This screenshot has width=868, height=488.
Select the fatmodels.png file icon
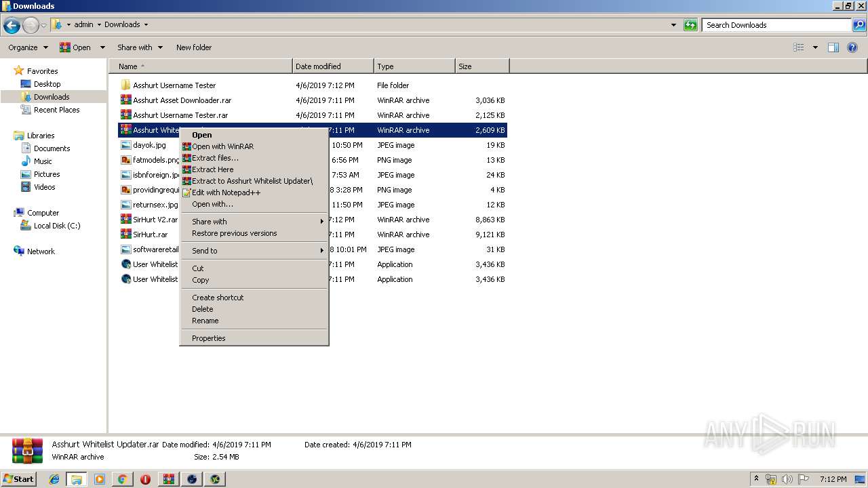click(125, 160)
